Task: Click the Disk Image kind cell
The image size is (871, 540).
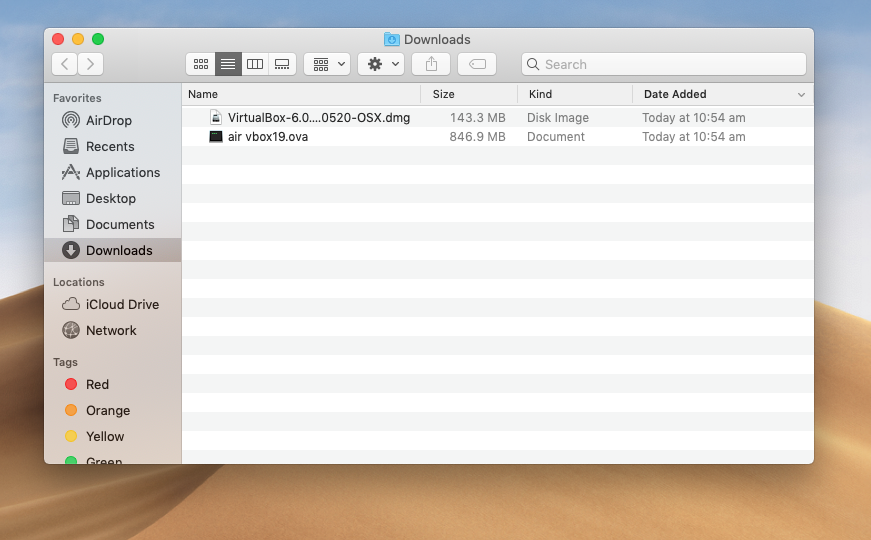Action: coord(558,117)
